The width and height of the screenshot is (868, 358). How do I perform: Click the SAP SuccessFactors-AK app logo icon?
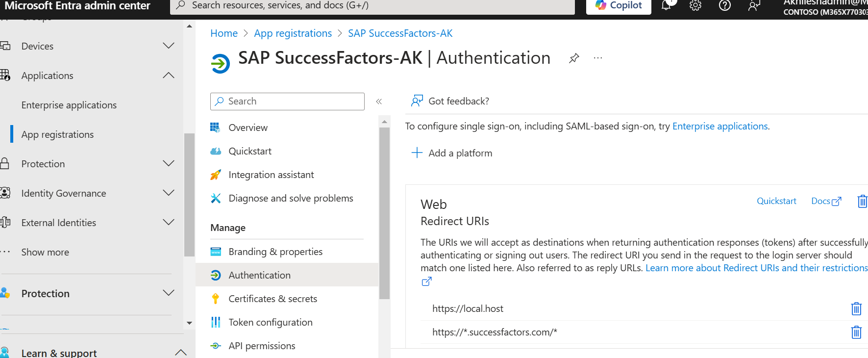tap(220, 63)
